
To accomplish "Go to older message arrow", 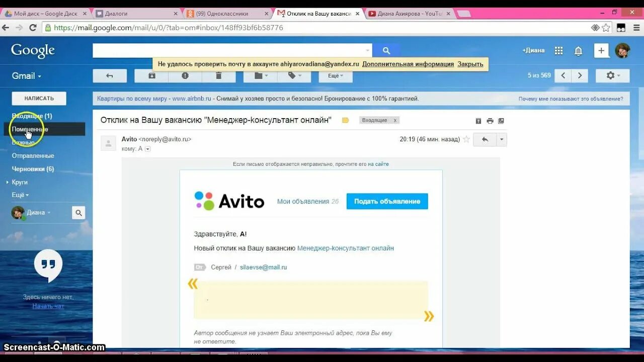I will click(580, 75).
